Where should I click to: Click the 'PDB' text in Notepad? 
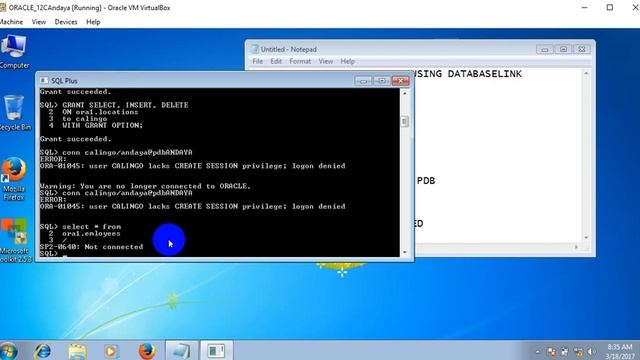coord(426,181)
